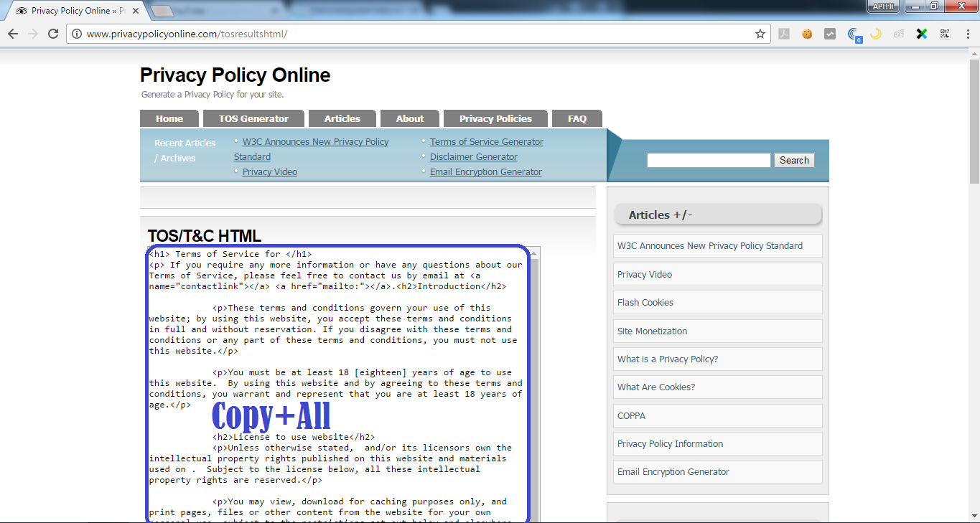980x523 pixels.
Task: Open Chrome's three-dot menu
Action: (966, 34)
